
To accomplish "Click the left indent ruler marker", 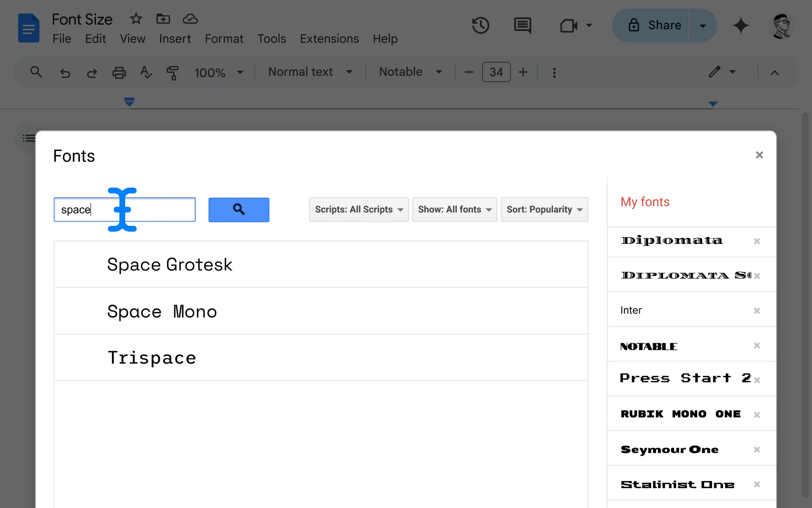I will click(129, 102).
